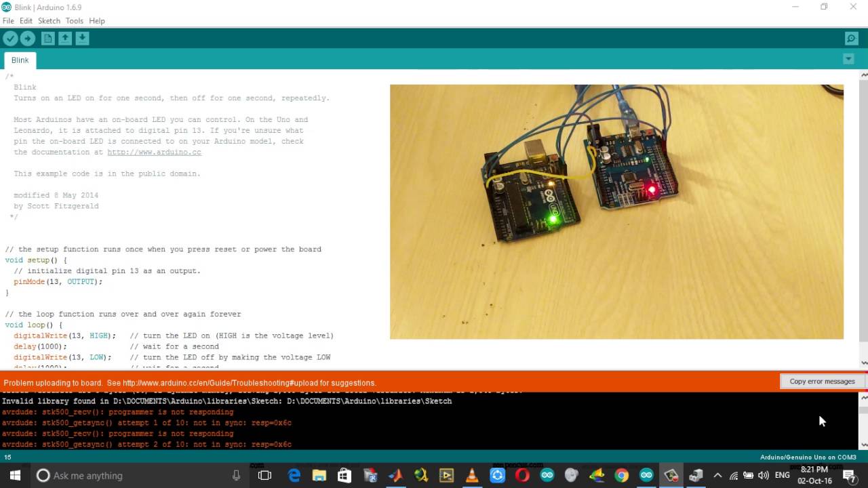Open the clock showing 8:21 PM
Viewport: 868px width, 488px height.
tap(814, 475)
